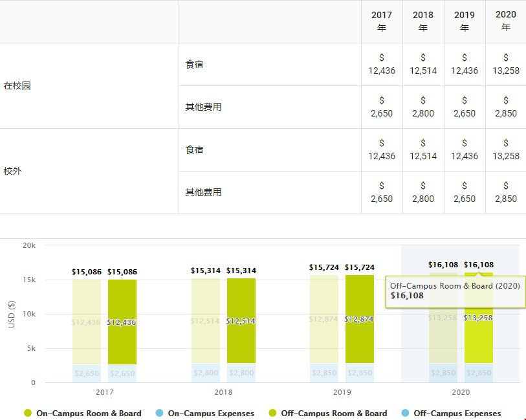This screenshot has width=526, height=420.
Task: Toggle the Off-Campus Room & Board legend label
Action: click(x=334, y=413)
